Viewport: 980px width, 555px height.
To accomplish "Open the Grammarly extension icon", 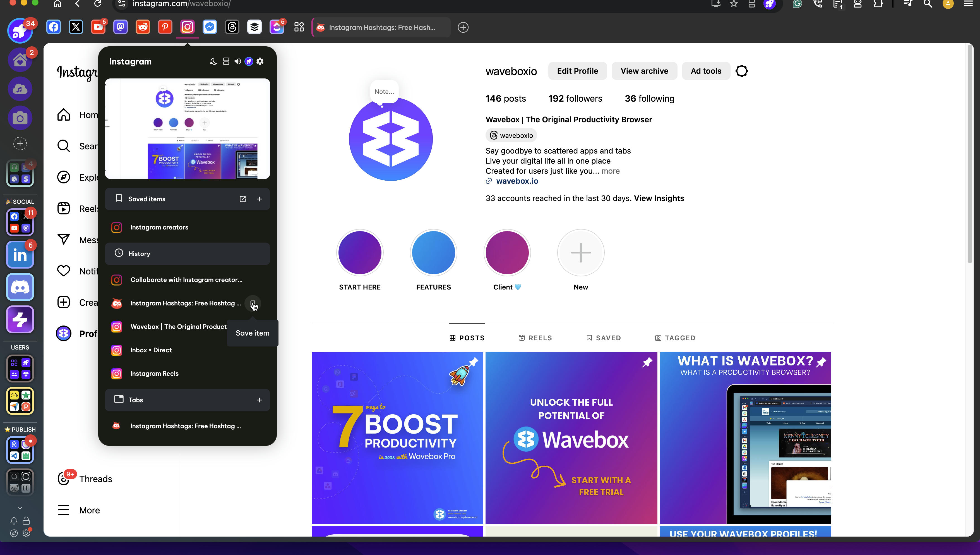I will tap(798, 4).
